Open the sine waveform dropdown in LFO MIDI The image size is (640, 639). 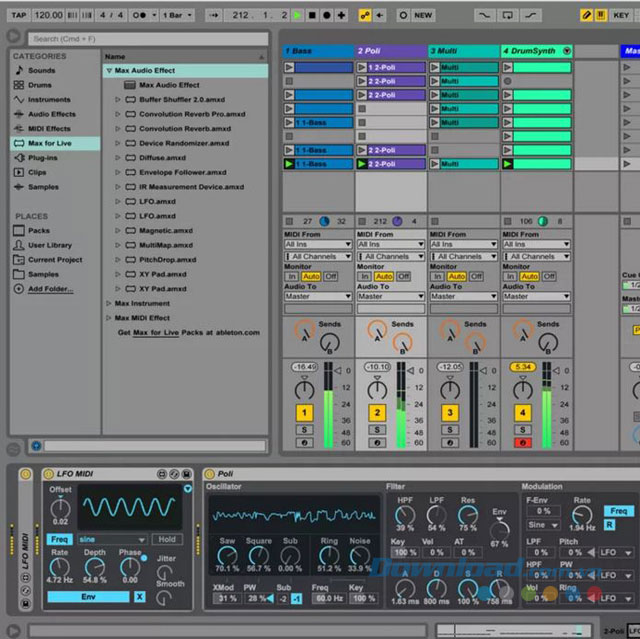point(112,539)
